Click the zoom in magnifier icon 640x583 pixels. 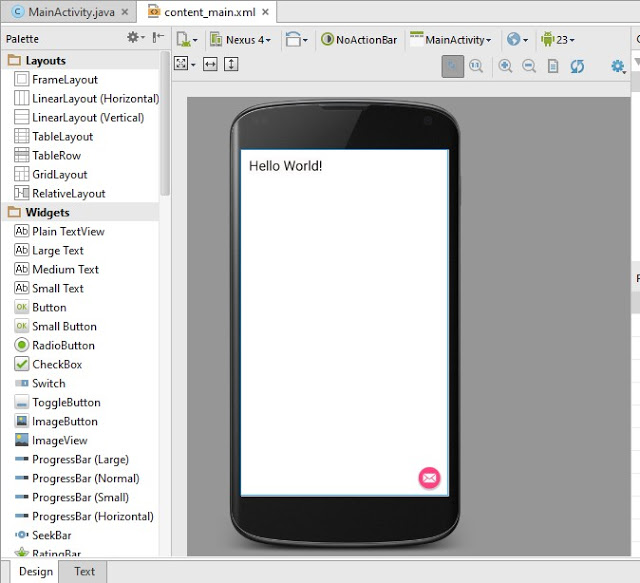[505, 66]
